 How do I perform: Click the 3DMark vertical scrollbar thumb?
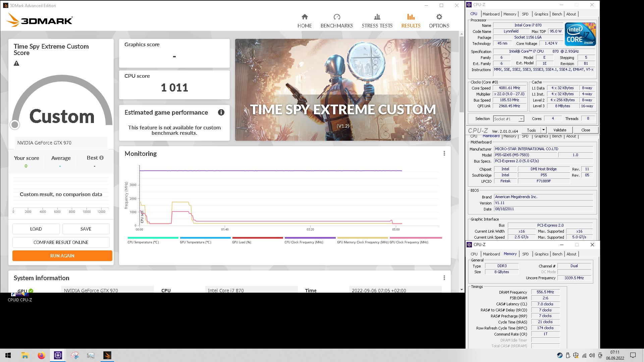(x=462, y=74)
